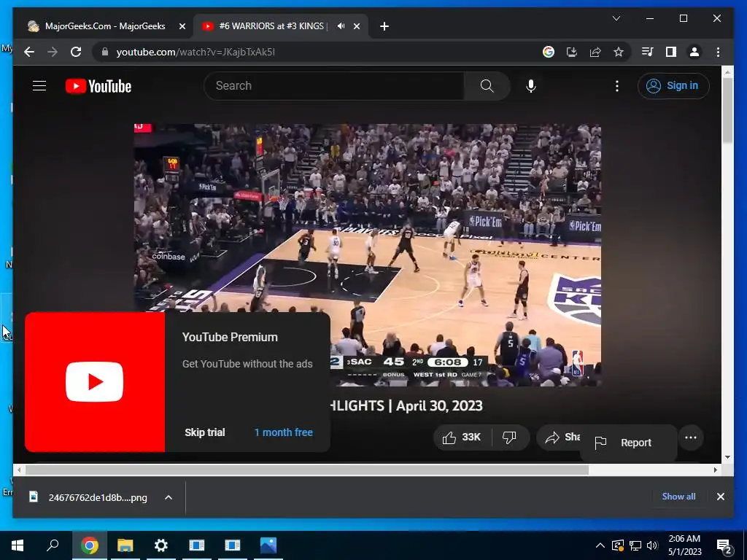Share this page from address bar
The image size is (747, 560).
coord(595,52)
